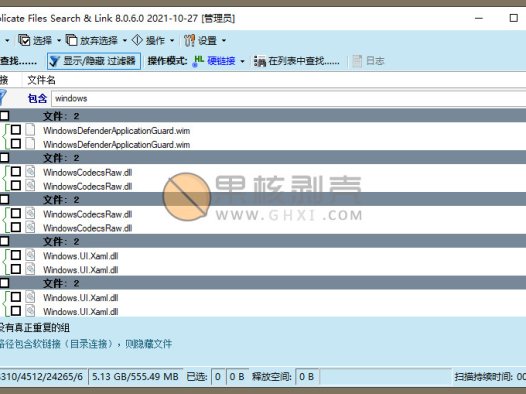Open the dropdown arrow next to 操作
Viewport: 526px width, 394px height.
[172, 41]
